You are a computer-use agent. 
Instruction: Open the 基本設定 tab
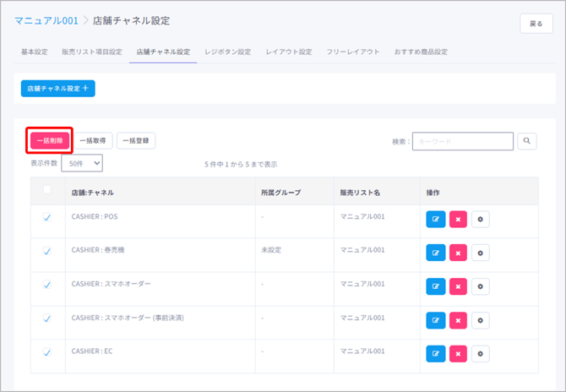point(35,52)
